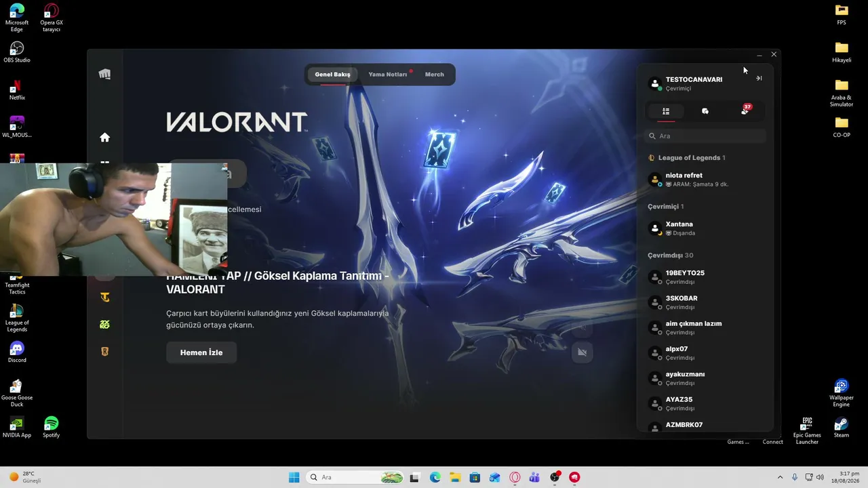
Task: Launch OBS Studio from the desktop
Action: click(x=17, y=52)
